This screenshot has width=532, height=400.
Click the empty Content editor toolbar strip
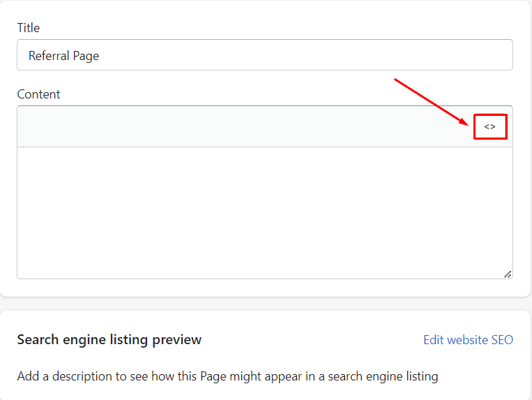(244, 126)
